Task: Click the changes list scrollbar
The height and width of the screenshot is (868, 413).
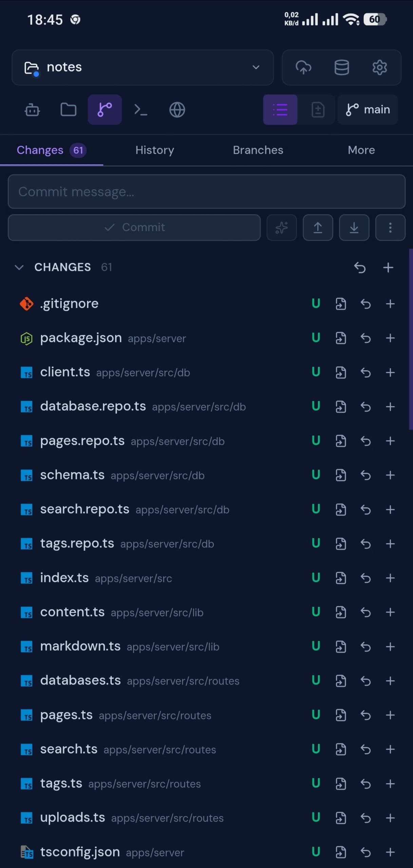Action: click(x=411, y=339)
